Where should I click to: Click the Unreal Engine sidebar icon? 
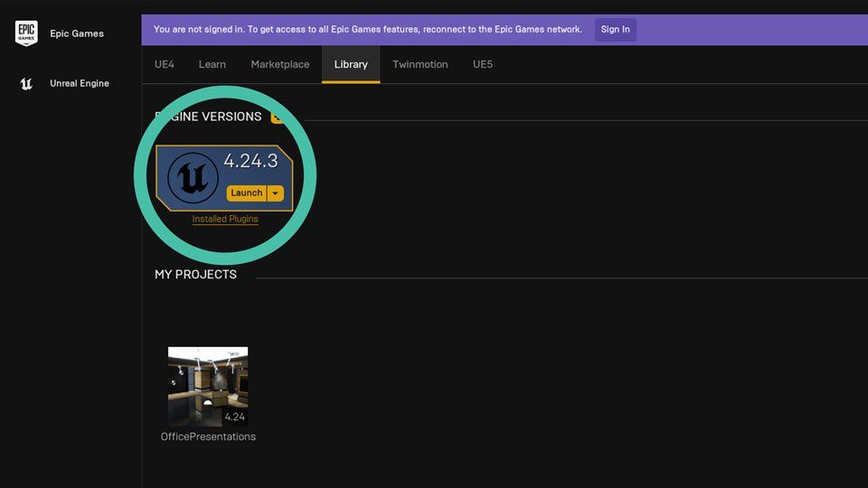(26, 83)
